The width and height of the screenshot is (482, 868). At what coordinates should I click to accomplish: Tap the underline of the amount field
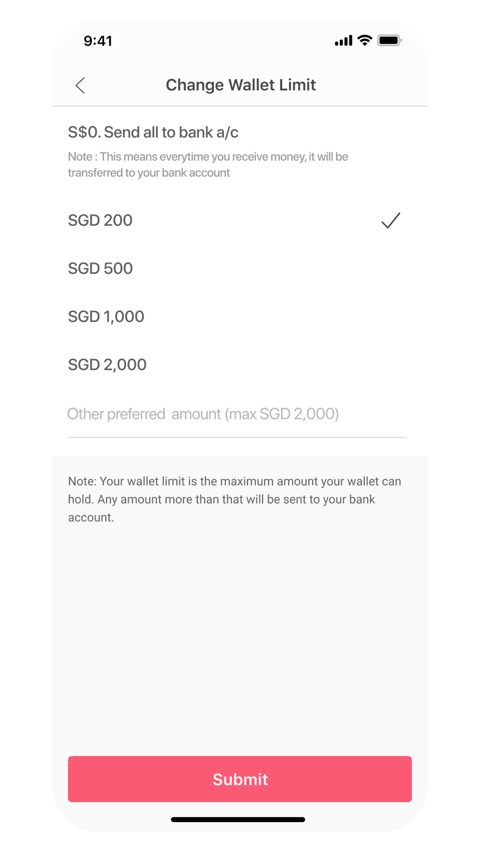[x=237, y=437]
